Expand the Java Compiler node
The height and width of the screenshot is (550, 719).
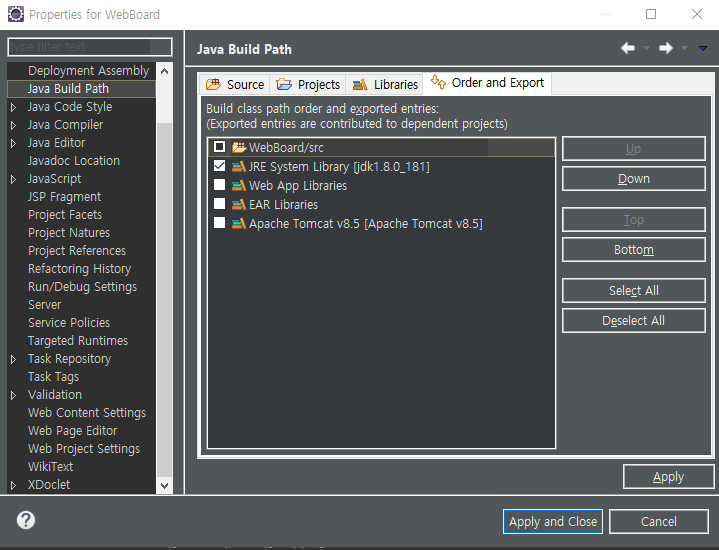click(x=13, y=125)
